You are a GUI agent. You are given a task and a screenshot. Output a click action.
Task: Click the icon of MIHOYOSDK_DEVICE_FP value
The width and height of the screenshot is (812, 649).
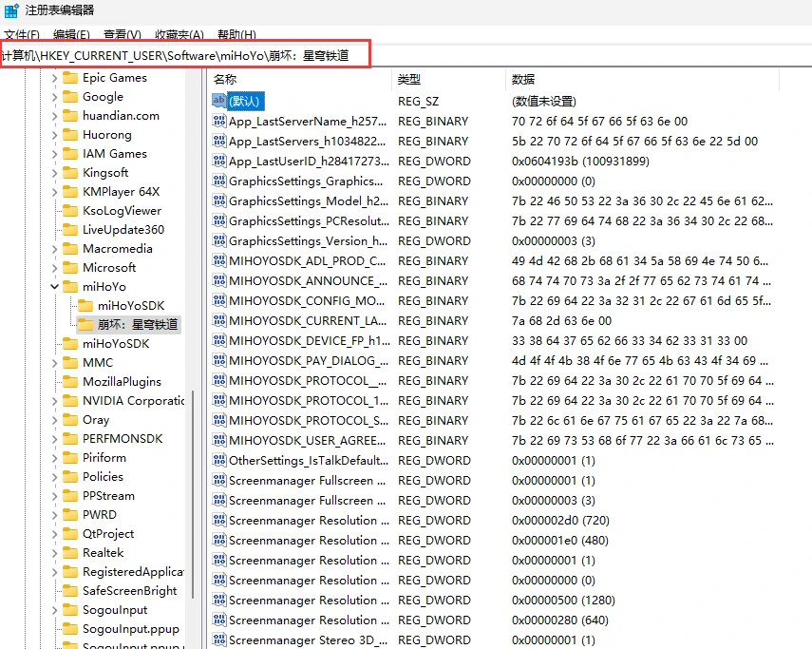[x=219, y=341]
